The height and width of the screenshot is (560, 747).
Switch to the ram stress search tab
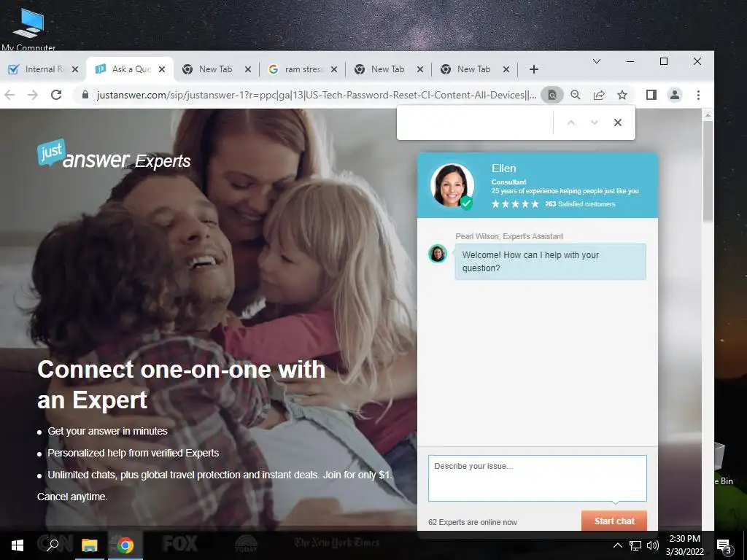point(302,69)
